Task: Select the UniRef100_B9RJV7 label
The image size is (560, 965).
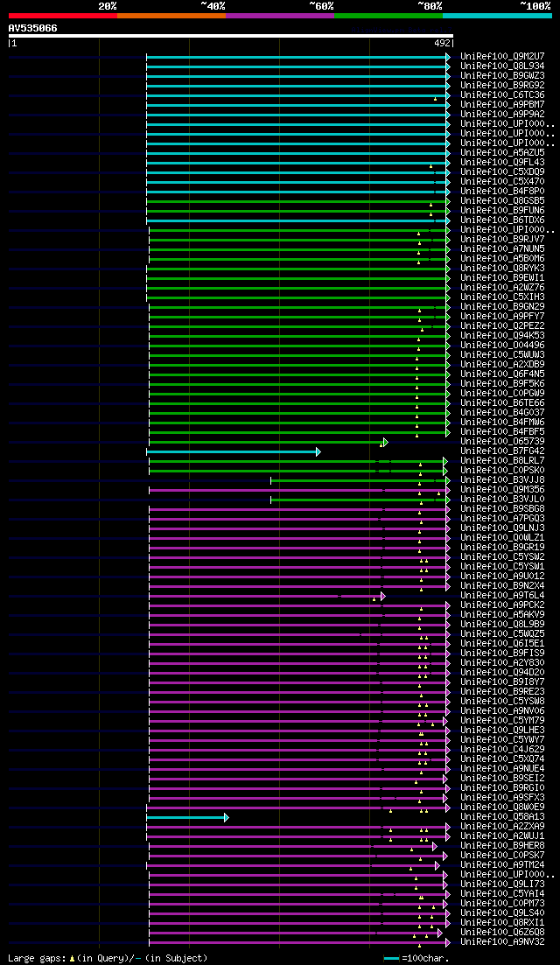Action: pos(502,240)
